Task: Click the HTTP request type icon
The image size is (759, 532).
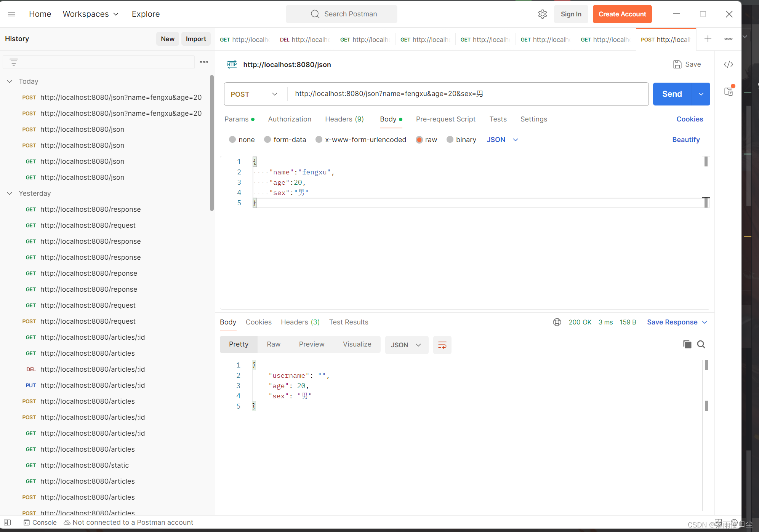Action: coord(232,64)
